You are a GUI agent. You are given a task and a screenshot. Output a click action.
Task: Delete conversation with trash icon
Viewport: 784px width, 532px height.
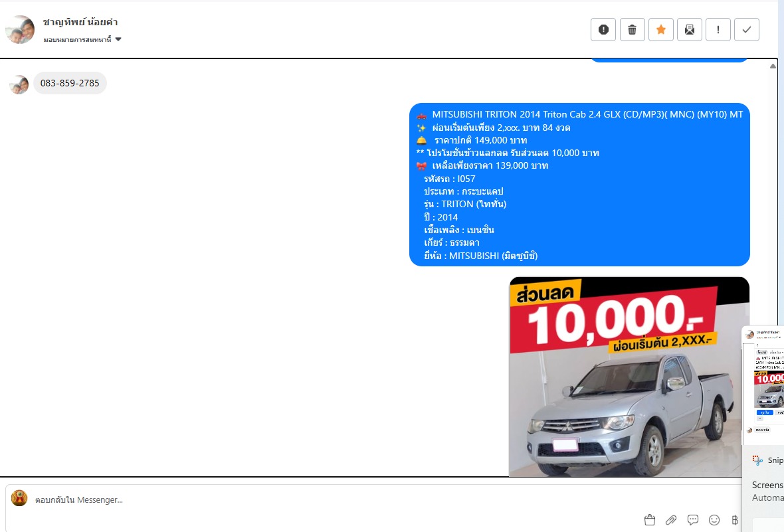click(632, 29)
